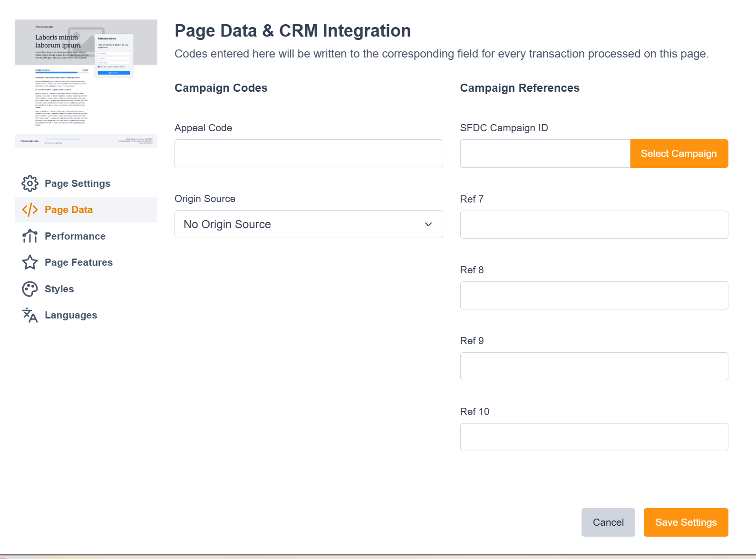756x559 pixels.
Task: Click the Styles palette icon
Action: 30,289
